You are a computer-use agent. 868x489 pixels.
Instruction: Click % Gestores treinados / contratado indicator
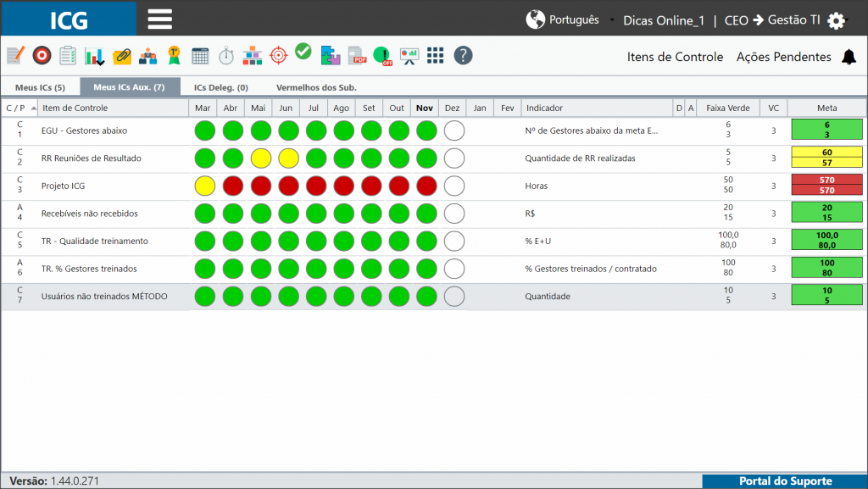click(591, 269)
